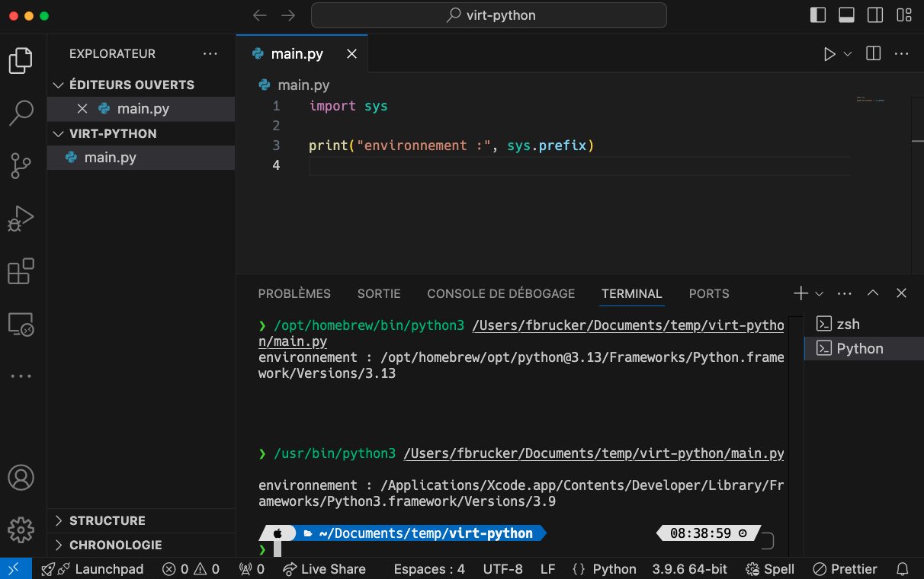Split the editor with the split icon
The height and width of the screenshot is (579, 924).
tap(872, 53)
